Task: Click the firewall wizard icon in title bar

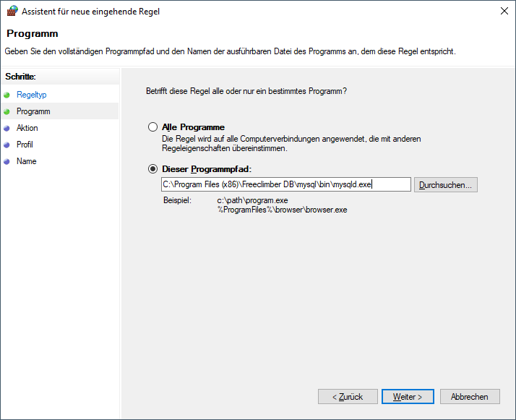Action: point(11,12)
